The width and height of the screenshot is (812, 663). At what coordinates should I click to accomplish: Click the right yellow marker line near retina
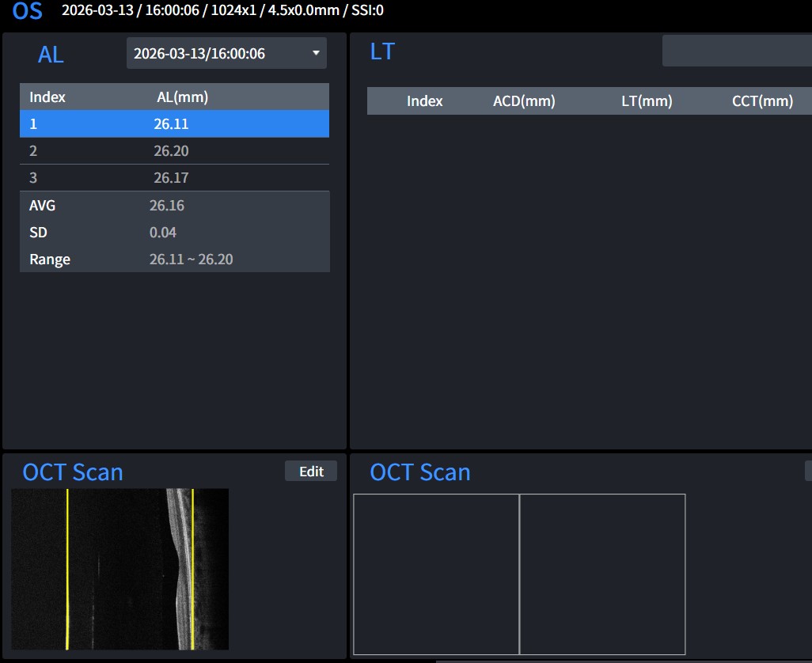point(193,569)
